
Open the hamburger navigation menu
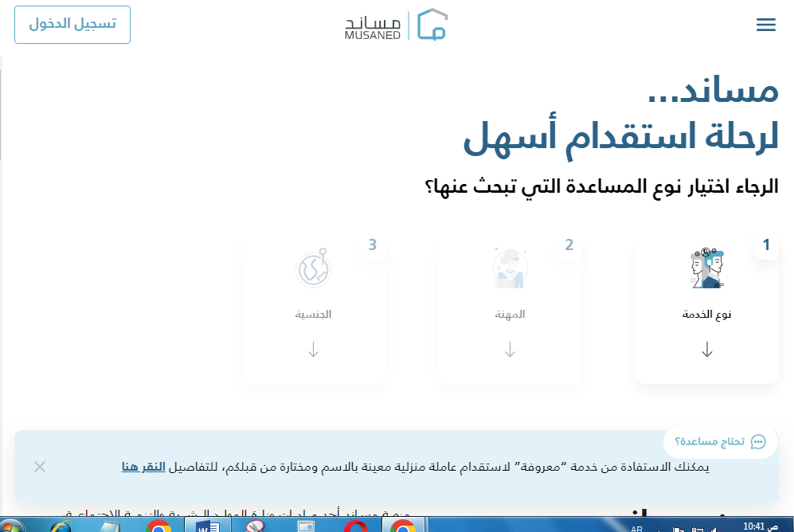765,25
